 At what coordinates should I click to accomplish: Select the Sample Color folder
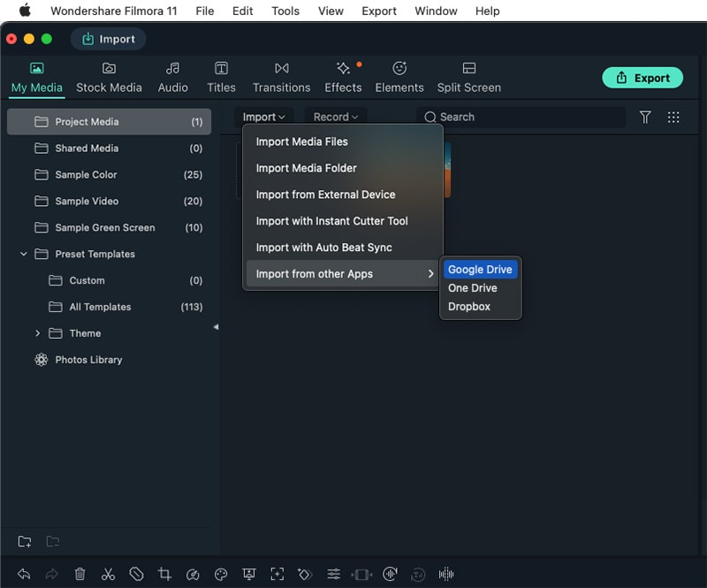pyautogui.click(x=109, y=175)
